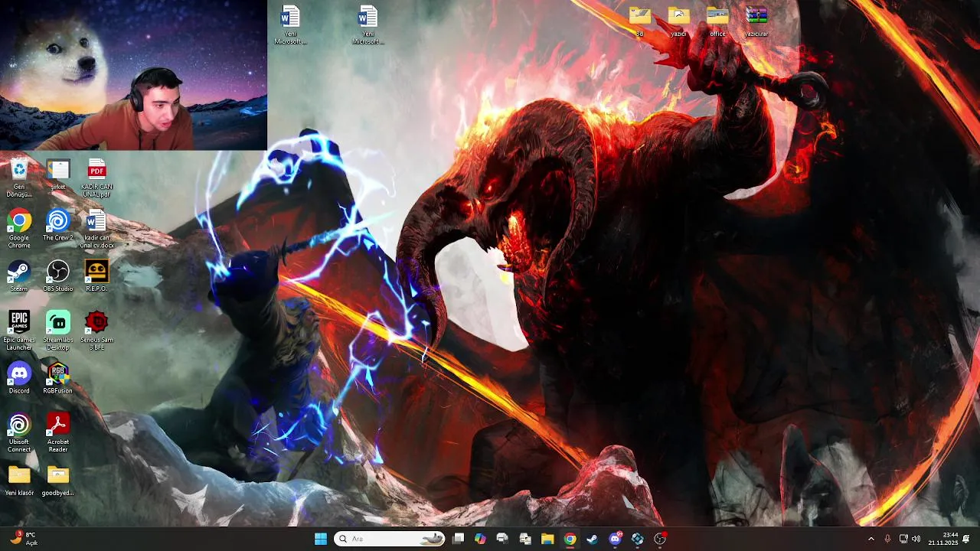Open Steam from the taskbar

(x=592, y=539)
